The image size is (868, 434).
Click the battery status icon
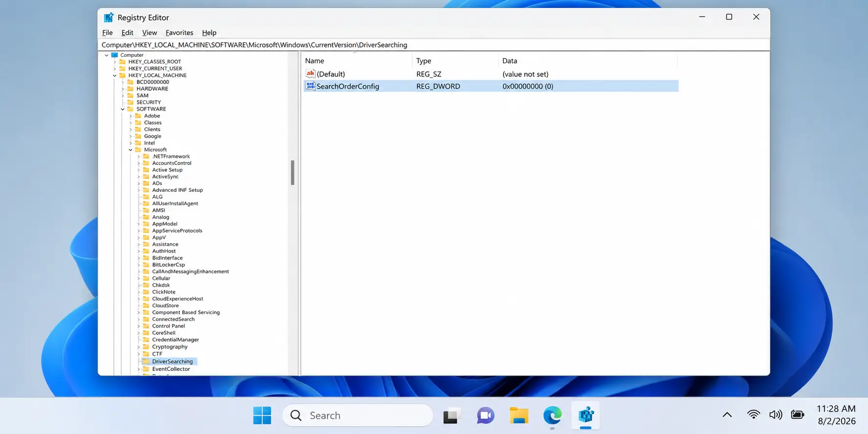coord(798,415)
